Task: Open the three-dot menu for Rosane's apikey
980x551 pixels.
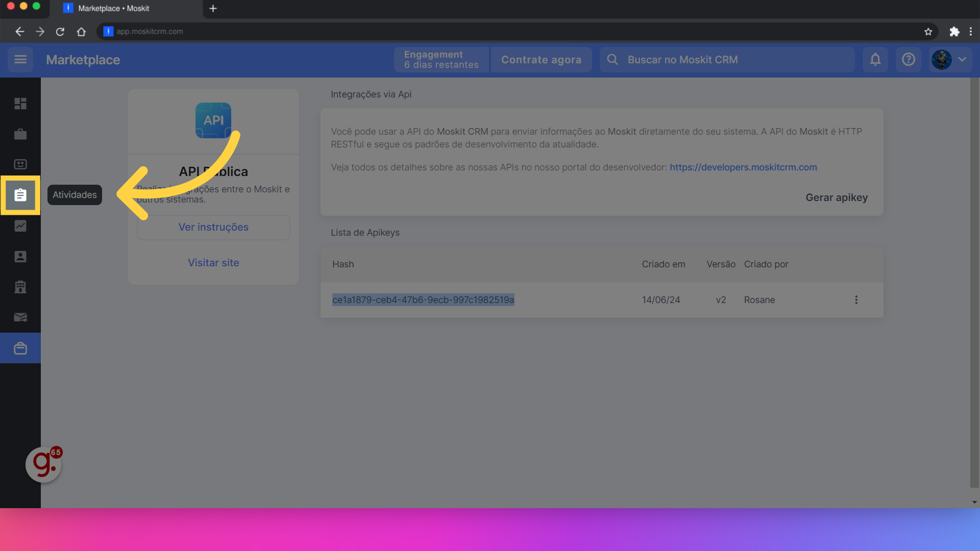Action: [856, 300]
